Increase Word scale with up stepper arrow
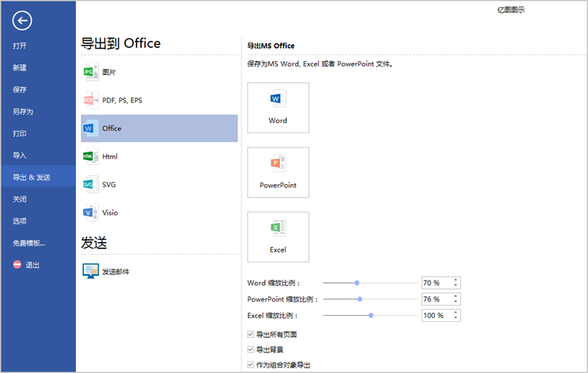588x373 pixels. click(x=456, y=280)
